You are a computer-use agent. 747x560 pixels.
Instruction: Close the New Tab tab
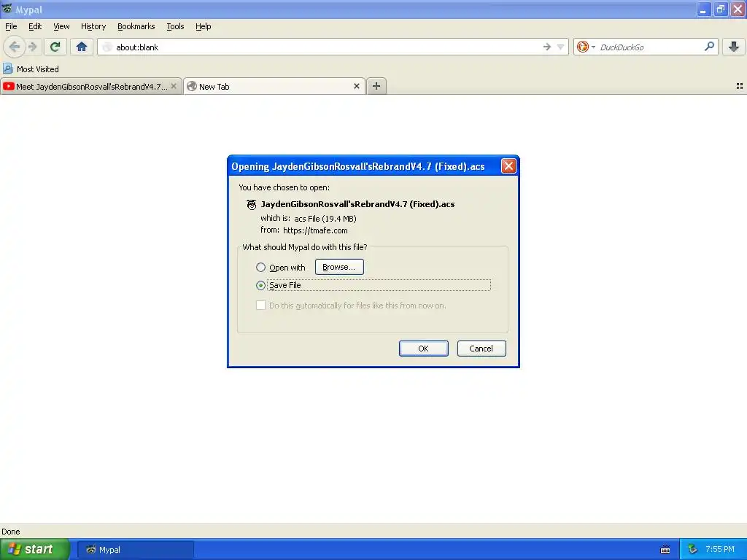[356, 86]
